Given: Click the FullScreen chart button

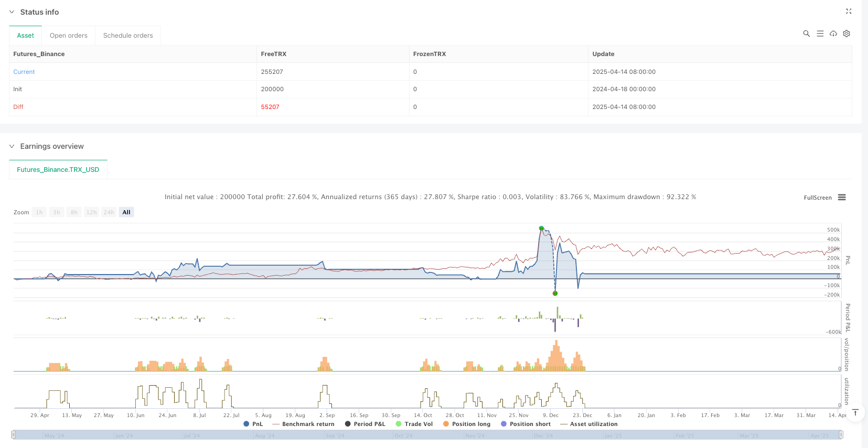Looking at the screenshot, I should click(x=817, y=198).
